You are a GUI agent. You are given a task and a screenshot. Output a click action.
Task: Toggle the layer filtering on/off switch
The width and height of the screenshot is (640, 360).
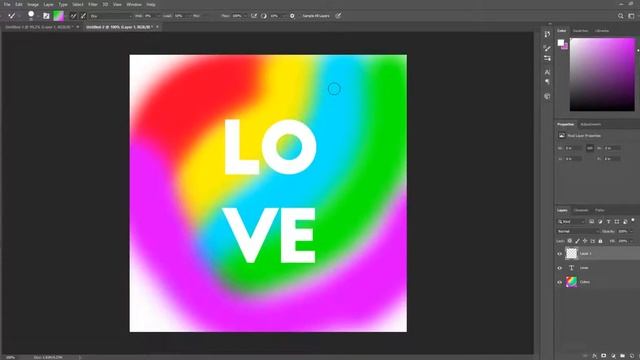click(x=633, y=220)
